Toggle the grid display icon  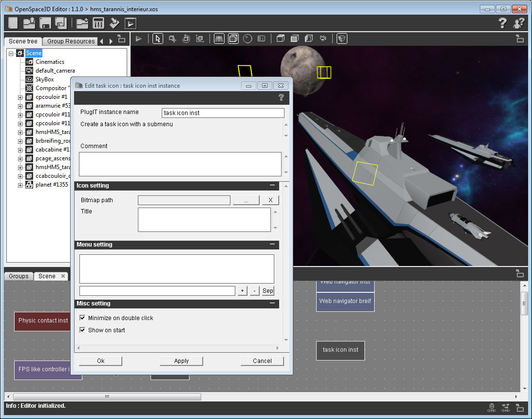(x=219, y=39)
